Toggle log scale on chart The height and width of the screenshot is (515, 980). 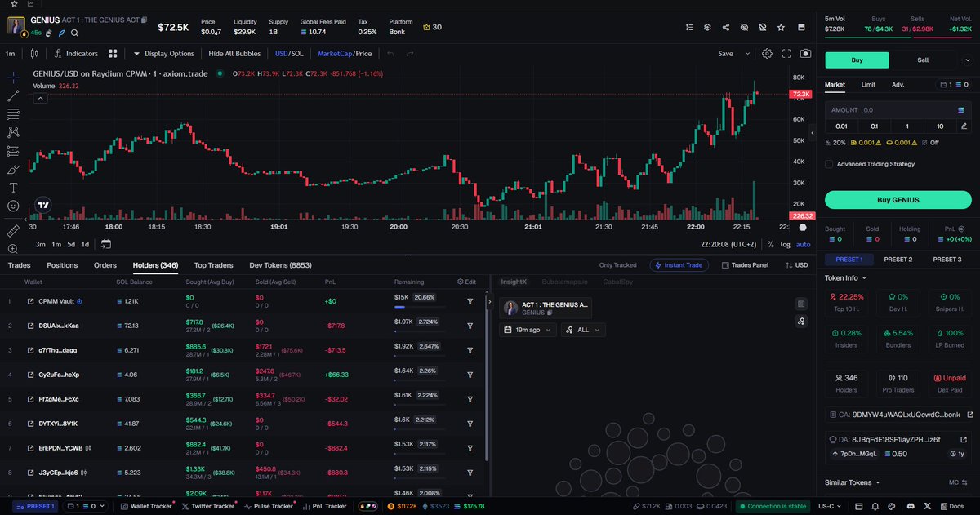[785, 244]
